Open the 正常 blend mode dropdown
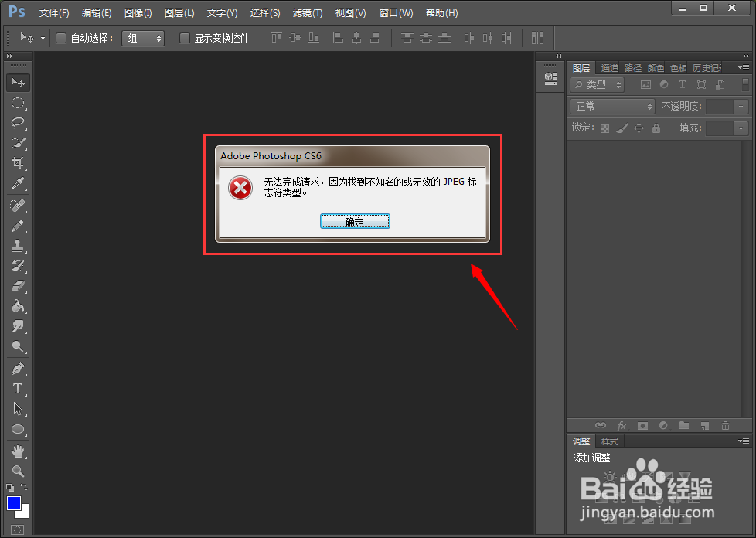The height and width of the screenshot is (538, 756). point(612,106)
